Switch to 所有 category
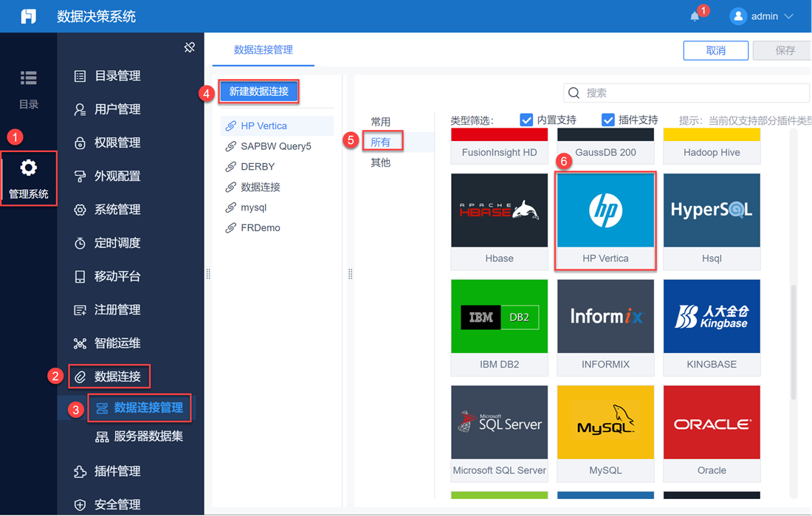This screenshot has width=812, height=516. (x=381, y=142)
